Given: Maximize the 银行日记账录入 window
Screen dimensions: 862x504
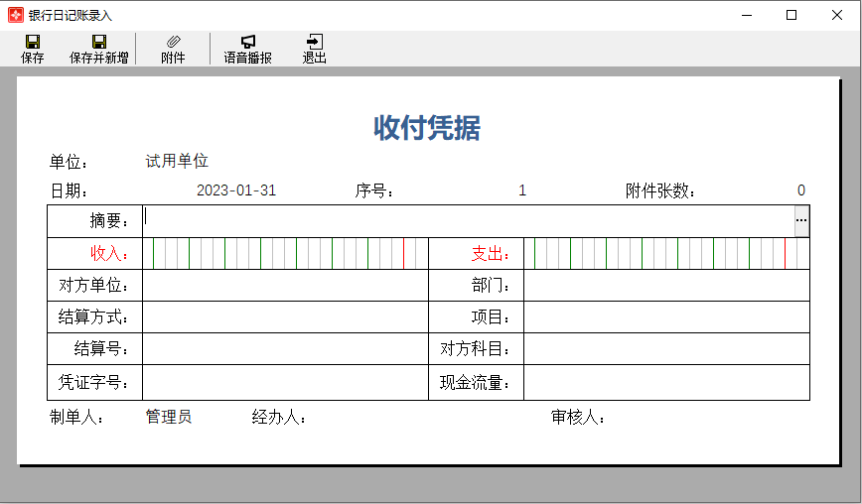Looking at the screenshot, I should pos(791,15).
